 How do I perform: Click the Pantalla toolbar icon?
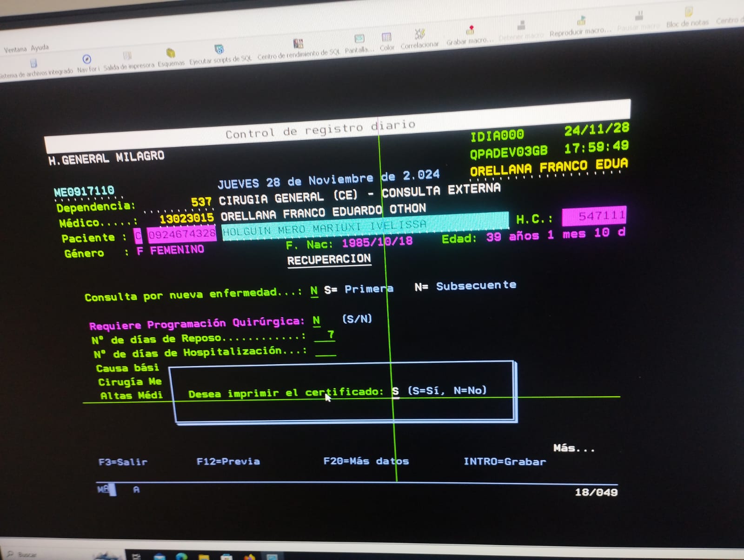click(359, 39)
